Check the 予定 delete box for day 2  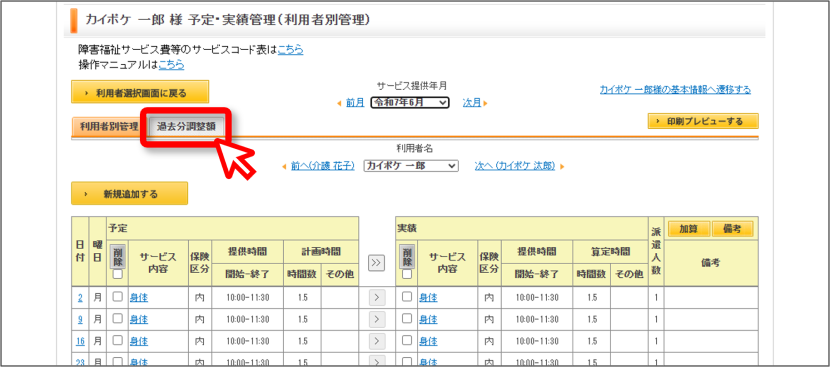tap(118, 297)
